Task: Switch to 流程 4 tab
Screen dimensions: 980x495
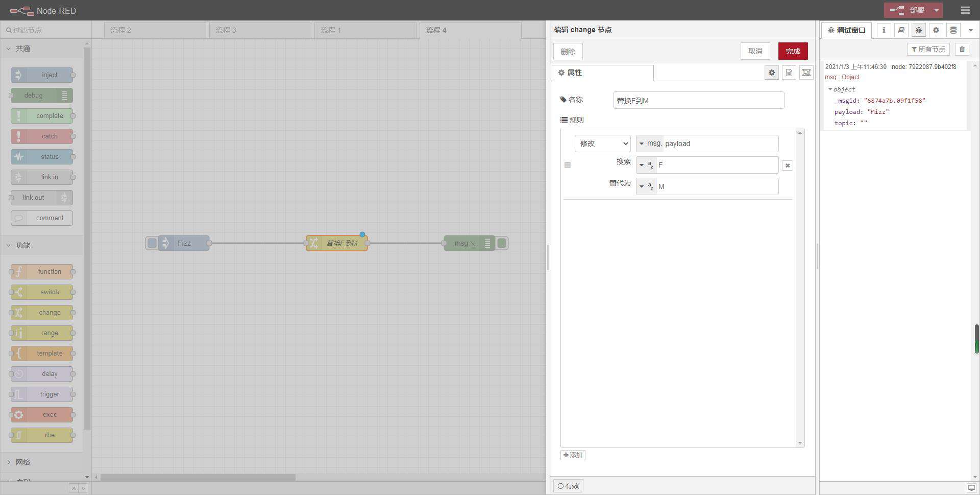Action: click(471, 30)
